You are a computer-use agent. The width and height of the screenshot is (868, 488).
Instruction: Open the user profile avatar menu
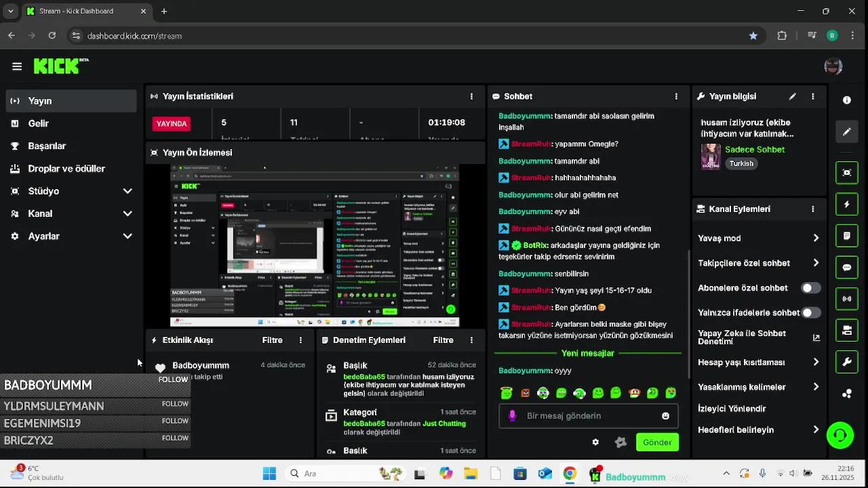click(833, 66)
